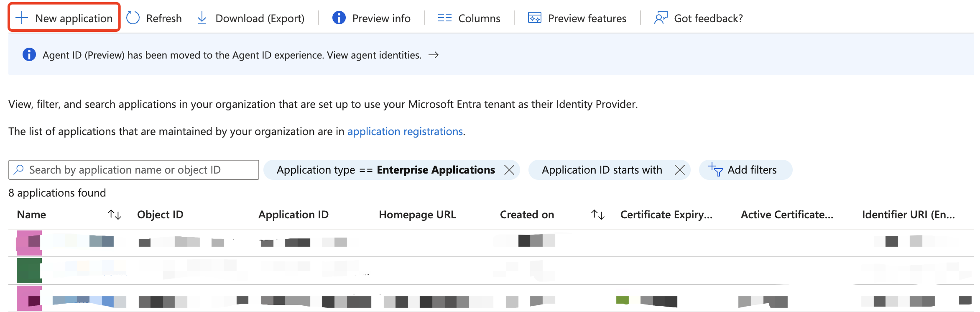Sort the list by Name column arrows
This screenshot has width=980, height=312.
pyautogui.click(x=114, y=215)
